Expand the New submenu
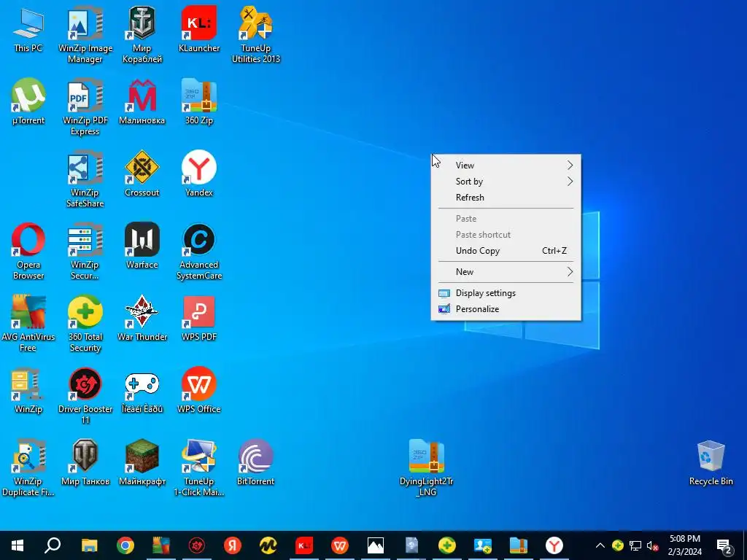747x560 pixels. coord(506,272)
